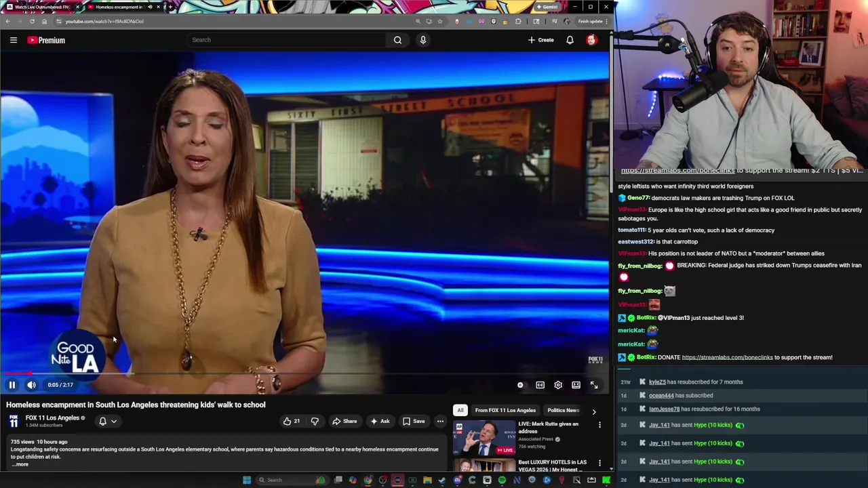Open notification bell dropdown for FOX 11 channel
The image size is (868, 488).
tap(108, 422)
